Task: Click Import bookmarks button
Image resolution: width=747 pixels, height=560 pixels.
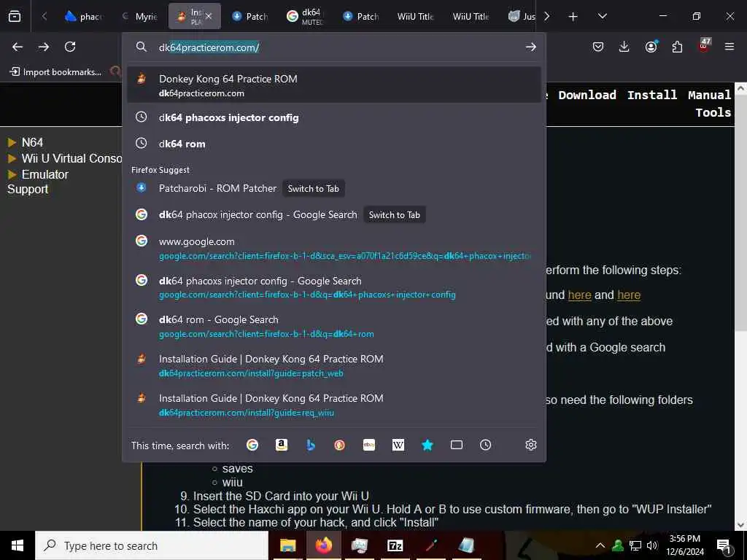Action: point(55,72)
